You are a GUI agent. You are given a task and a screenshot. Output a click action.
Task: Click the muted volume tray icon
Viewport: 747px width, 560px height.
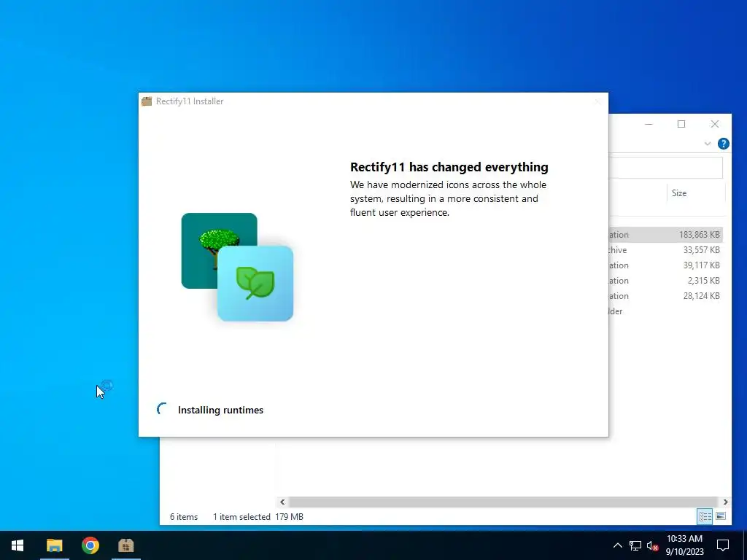(x=653, y=545)
